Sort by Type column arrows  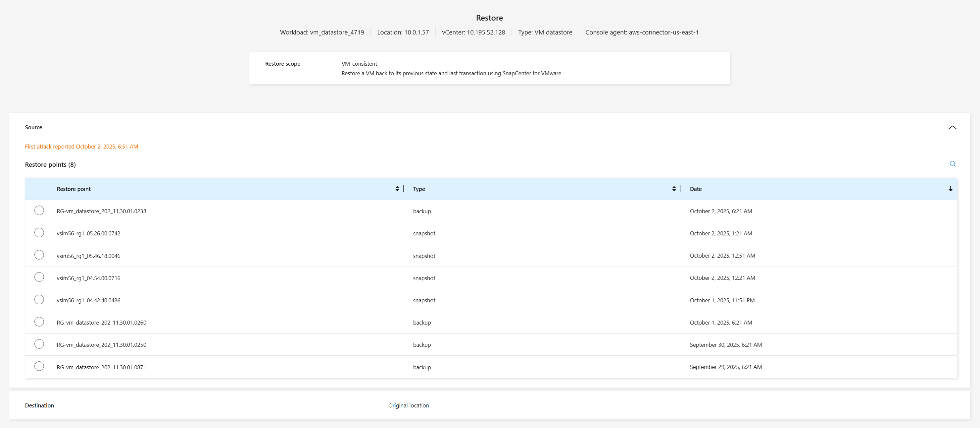[x=674, y=189]
